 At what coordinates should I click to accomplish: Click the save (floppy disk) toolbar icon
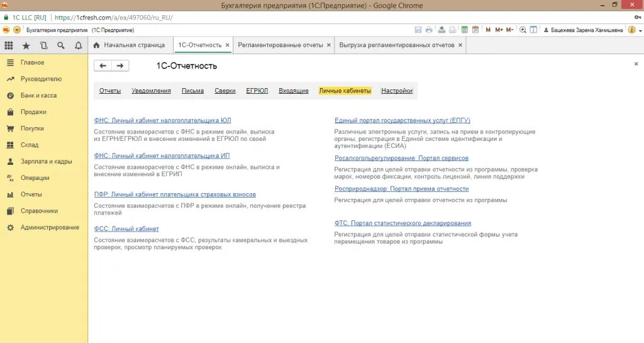click(x=418, y=30)
